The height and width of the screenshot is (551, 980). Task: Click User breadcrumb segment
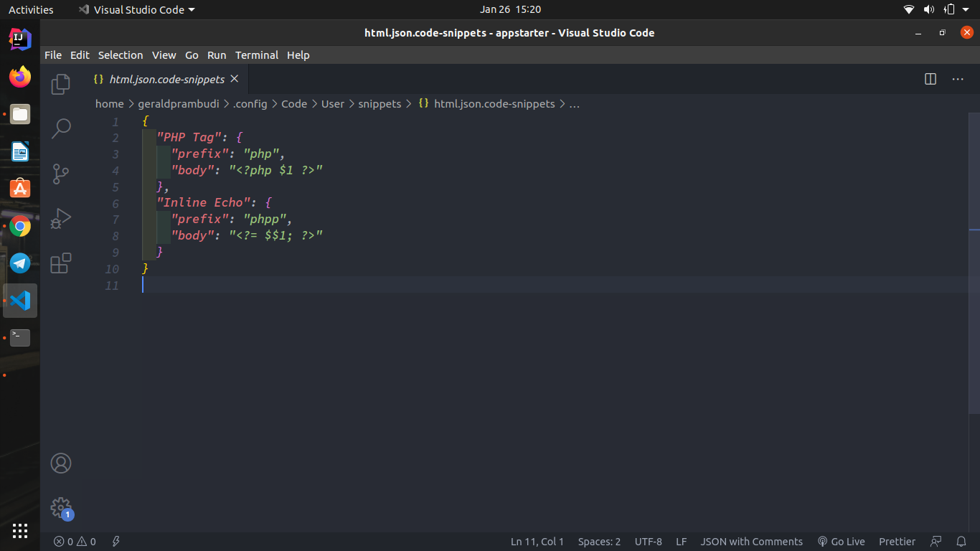point(333,104)
